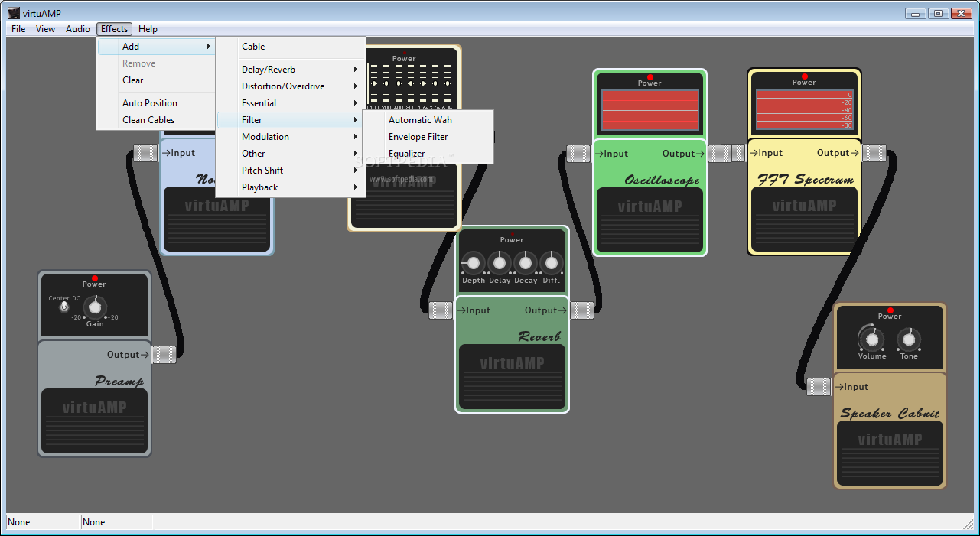
Task: Expand the Delay/Reverb submenu
Action: click(291, 70)
